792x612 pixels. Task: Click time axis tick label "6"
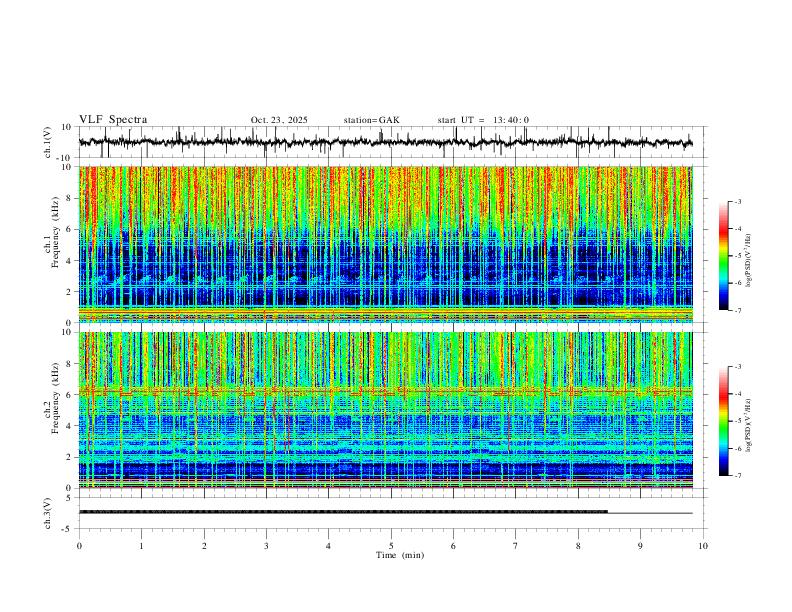(x=454, y=546)
